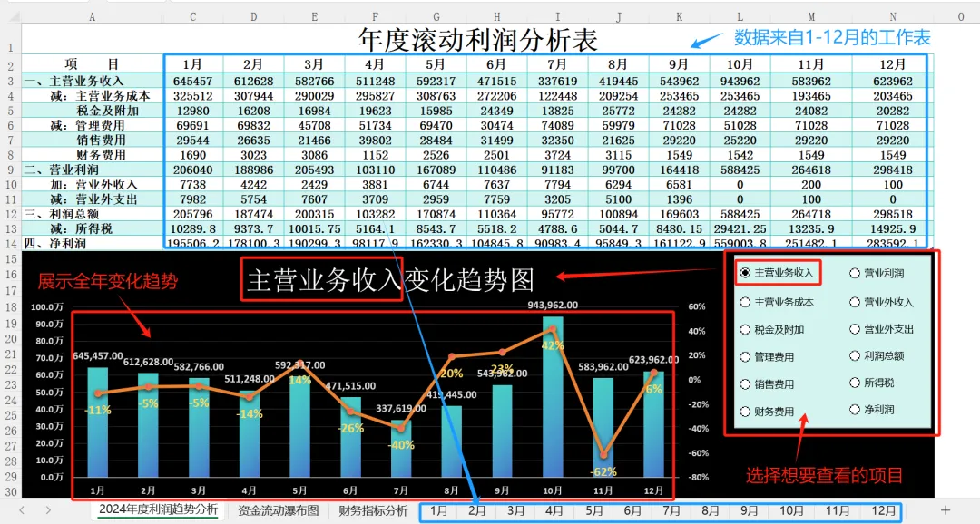Viewport: 980px width, 524px height.
Task: Click cell value 29421.25 in 所得税 row
Action: point(740,228)
